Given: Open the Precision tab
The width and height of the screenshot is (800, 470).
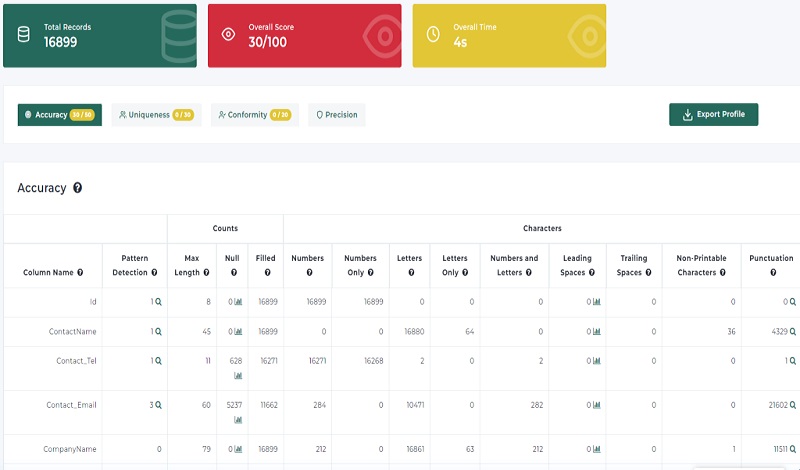Looking at the screenshot, I should click(x=337, y=115).
